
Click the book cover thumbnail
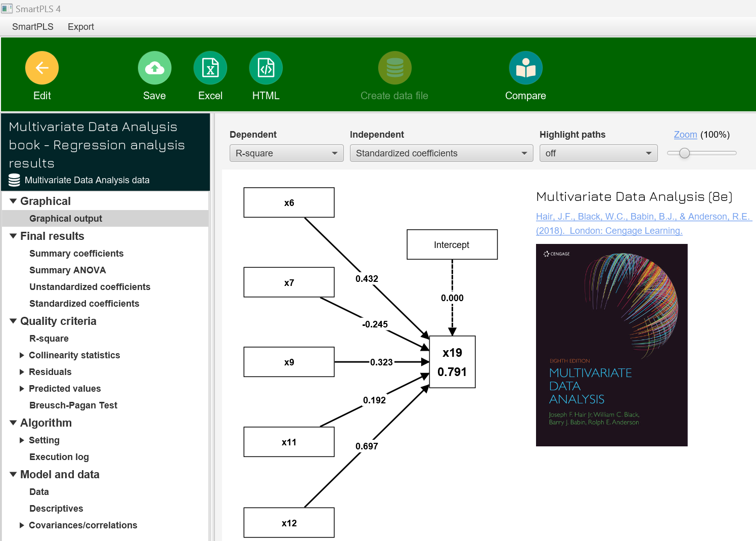pos(612,345)
